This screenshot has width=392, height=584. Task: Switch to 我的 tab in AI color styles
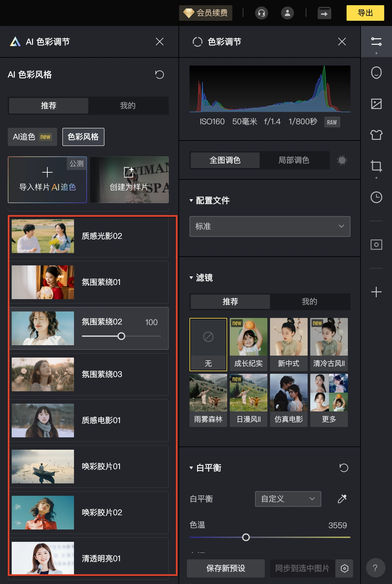coord(128,106)
